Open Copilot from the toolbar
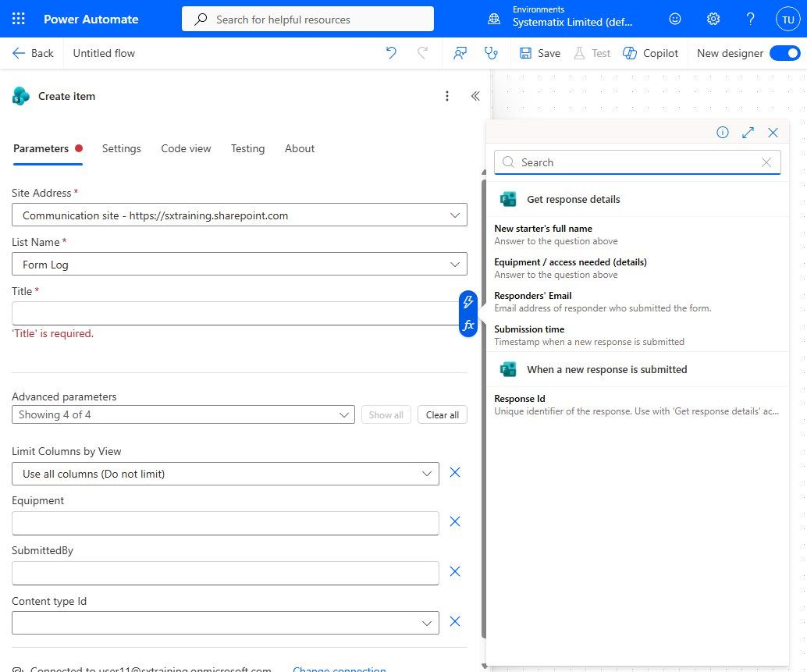The width and height of the screenshot is (807, 672). click(x=650, y=53)
